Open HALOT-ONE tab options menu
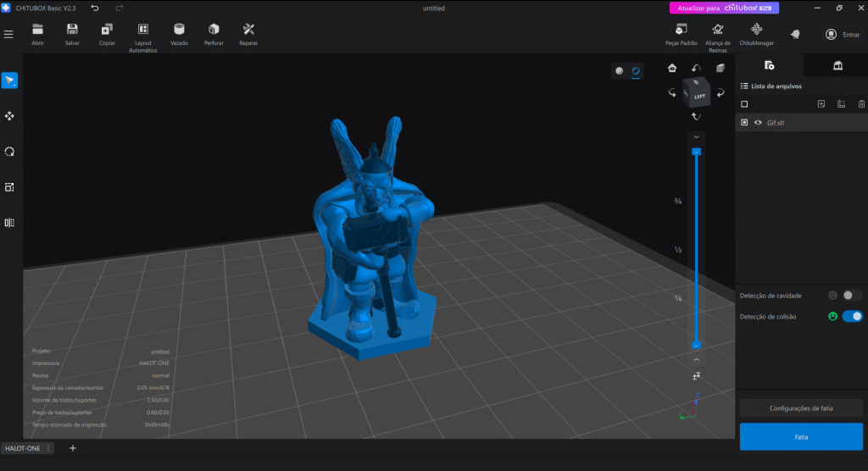This screenshot has height=471, width=868. tap(48, 448)
